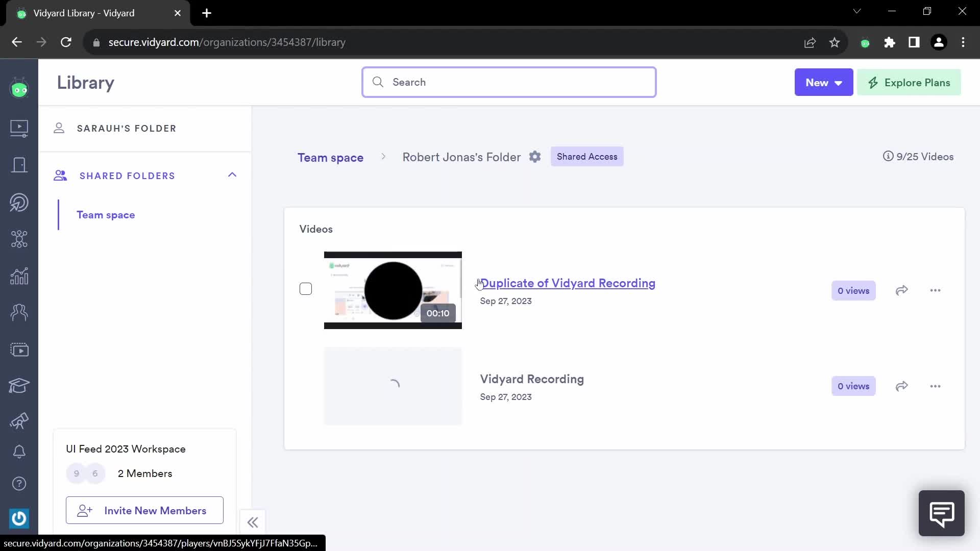
Task: Open the more options icon for Vidyard Recording
Action: pos(936,386)
